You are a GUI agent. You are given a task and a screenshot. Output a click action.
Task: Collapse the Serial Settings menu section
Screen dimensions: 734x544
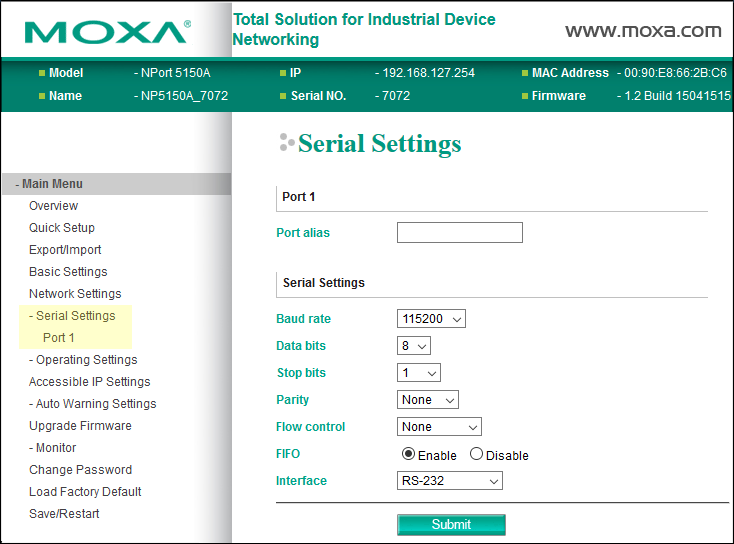pos(72,316)
